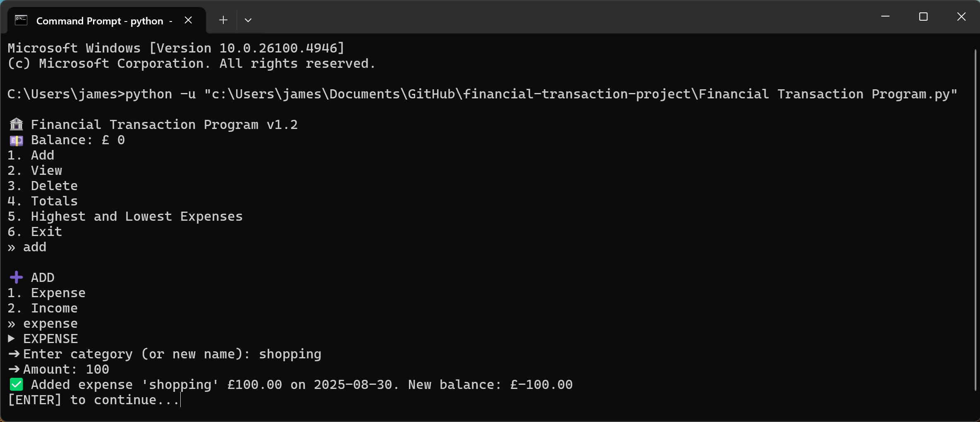Click the Command Prompt tab icon
Screen dimensions: 980x422
[21, 20]
